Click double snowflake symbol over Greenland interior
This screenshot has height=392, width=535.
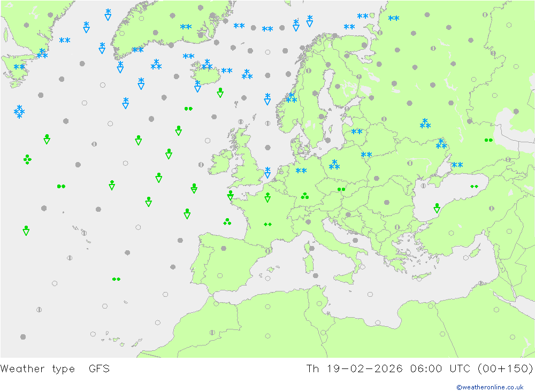pyautogui.click(x=186, y=27)
